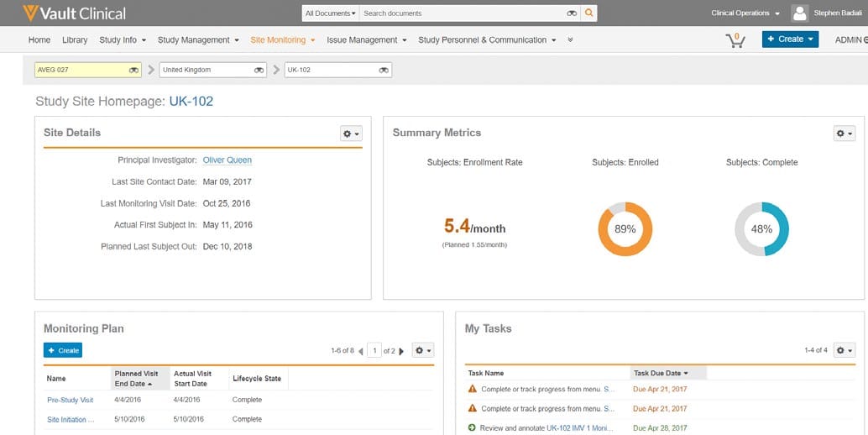Click Lifecycle State column header

coord(258,379)
